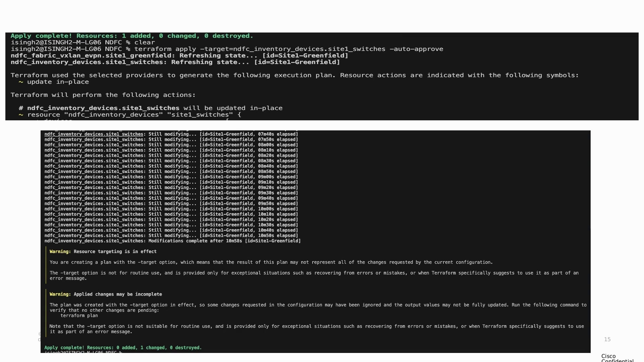This screenshot has width=644, height=362.
Task: Click "Apply complete! Resources: 0 added, 1 changed" line
Action: [123, 348]
